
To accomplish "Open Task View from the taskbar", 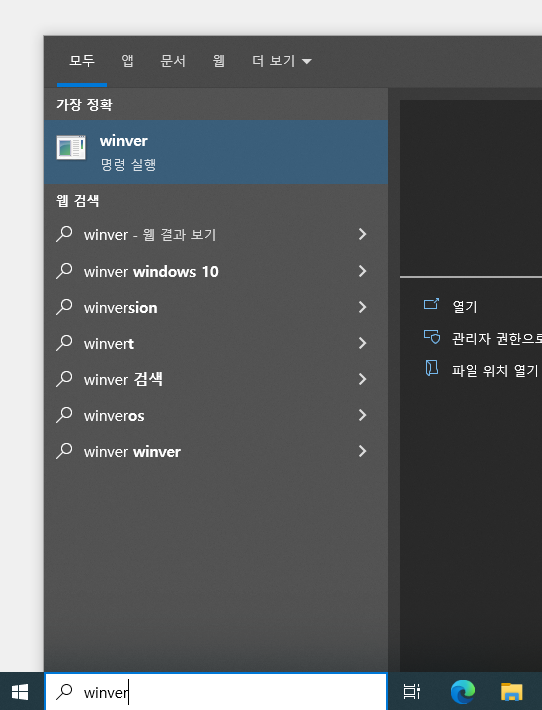I will [412, 691].
